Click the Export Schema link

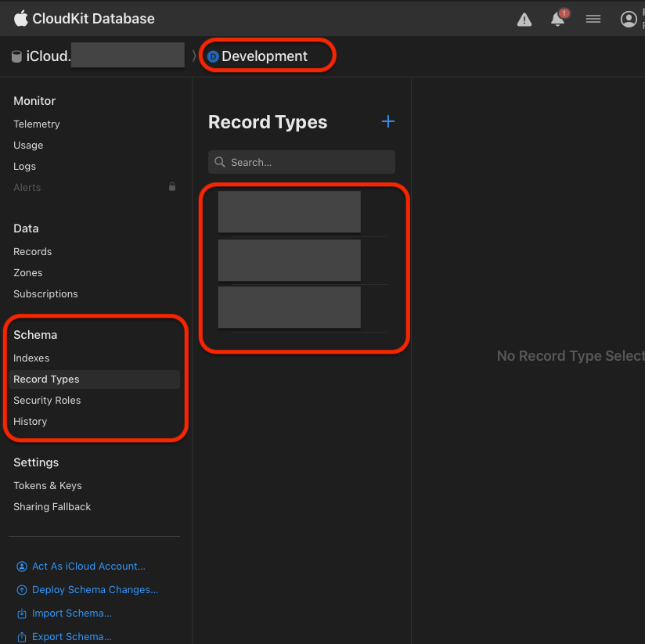(x=72, y=637)
